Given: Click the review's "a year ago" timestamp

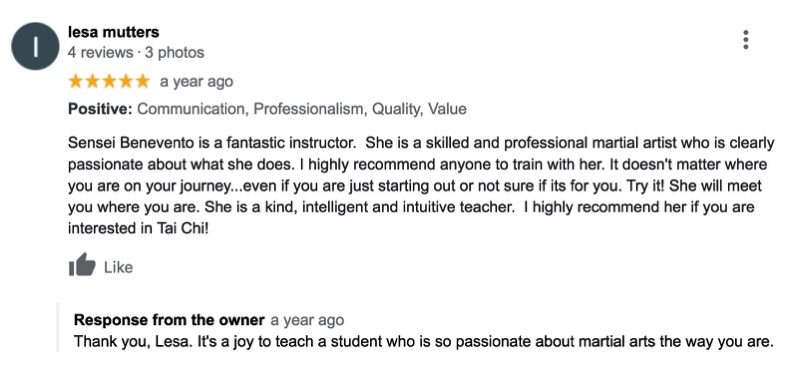Looking at the screenshot, I should pyautogui.click(x=196, y=82).
